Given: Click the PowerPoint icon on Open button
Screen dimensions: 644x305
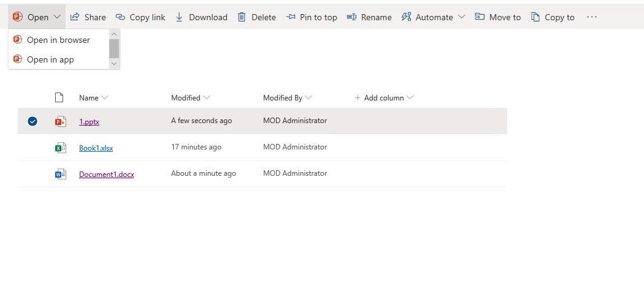Looking at the screenshot, I should coord(18,17).
